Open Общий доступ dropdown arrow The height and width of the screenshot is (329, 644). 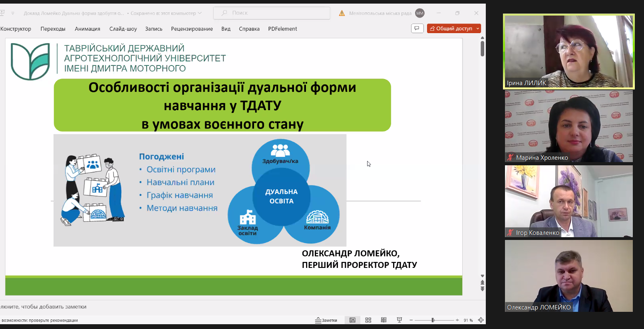tap(478, 28)
